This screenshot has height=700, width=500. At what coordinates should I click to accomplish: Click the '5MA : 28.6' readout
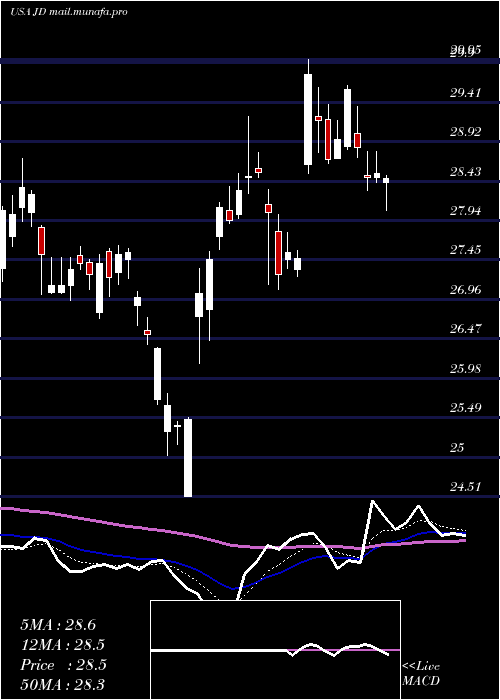(58, 625)
